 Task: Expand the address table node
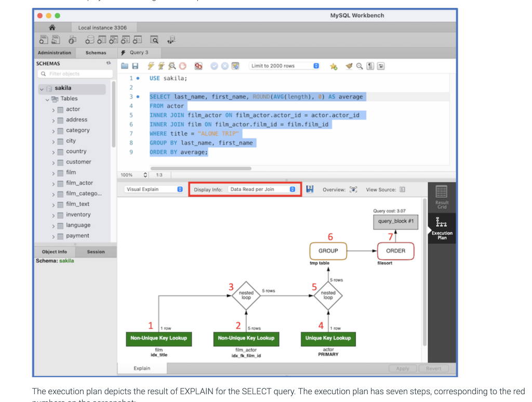54,120
